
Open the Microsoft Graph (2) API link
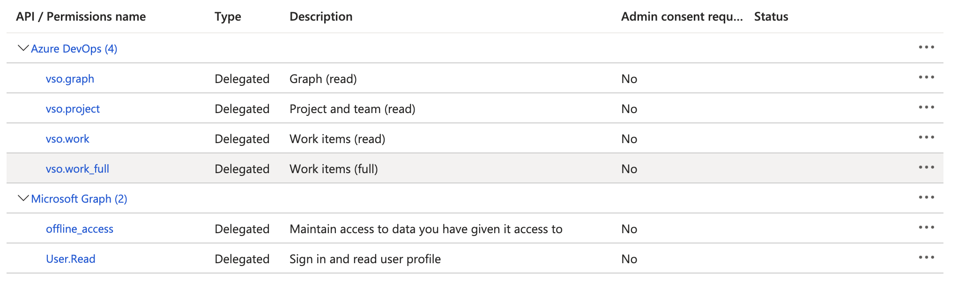[x=79, y=199]
